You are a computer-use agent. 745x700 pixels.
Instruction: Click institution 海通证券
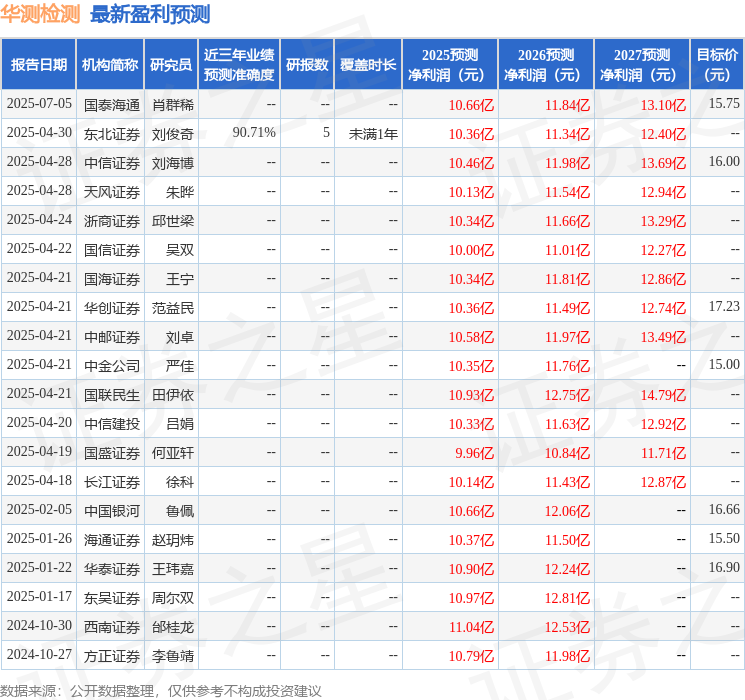coord(112,540)
